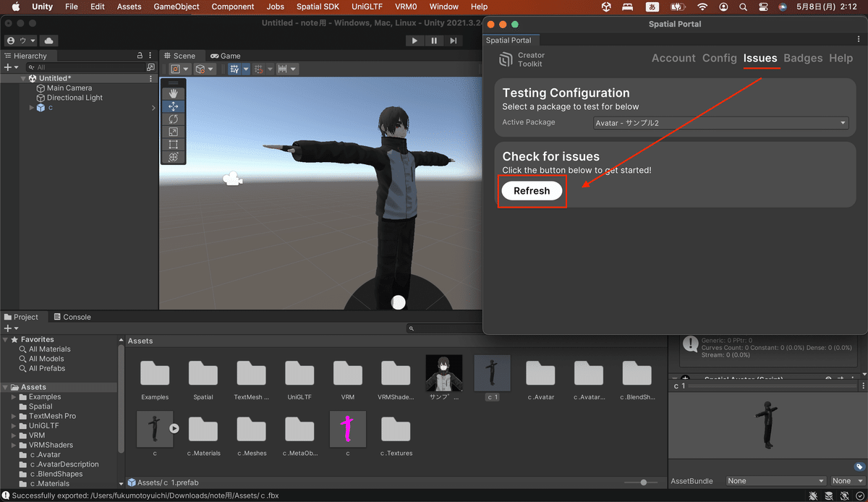Pause the game with Pause button
The height and width of the screenshot is (502, 868).
[434, 41]
